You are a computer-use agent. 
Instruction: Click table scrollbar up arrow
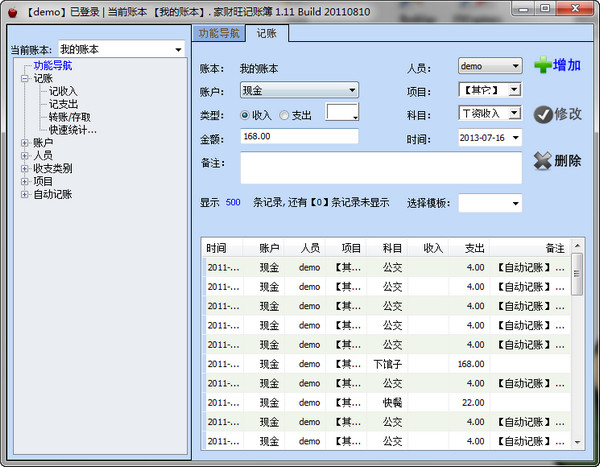point(577,246)
